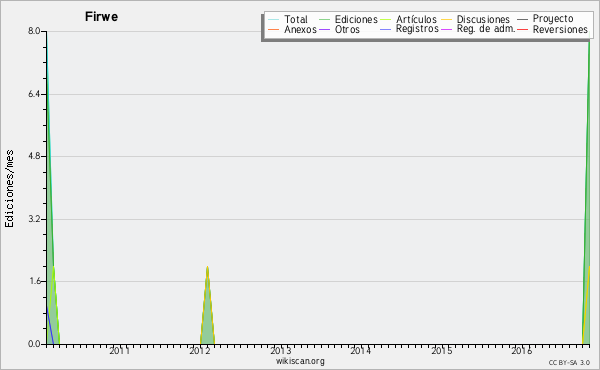Click the Ediciones/mes axis label
The height and width of the screenshot is (370, 600).
[9, 188]
